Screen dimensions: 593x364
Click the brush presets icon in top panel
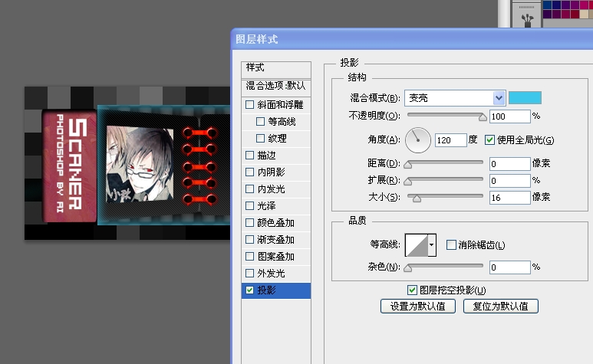coord(527,20)
